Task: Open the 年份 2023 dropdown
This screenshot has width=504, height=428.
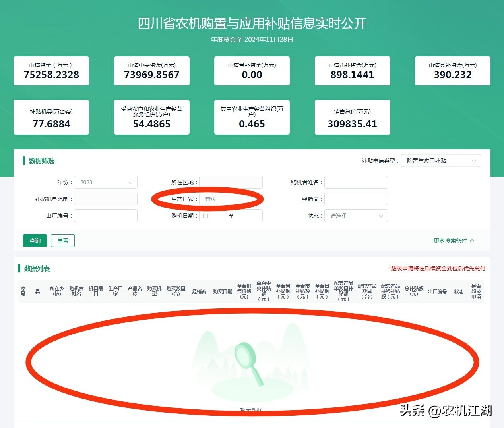Action: (x=106, y=182)
